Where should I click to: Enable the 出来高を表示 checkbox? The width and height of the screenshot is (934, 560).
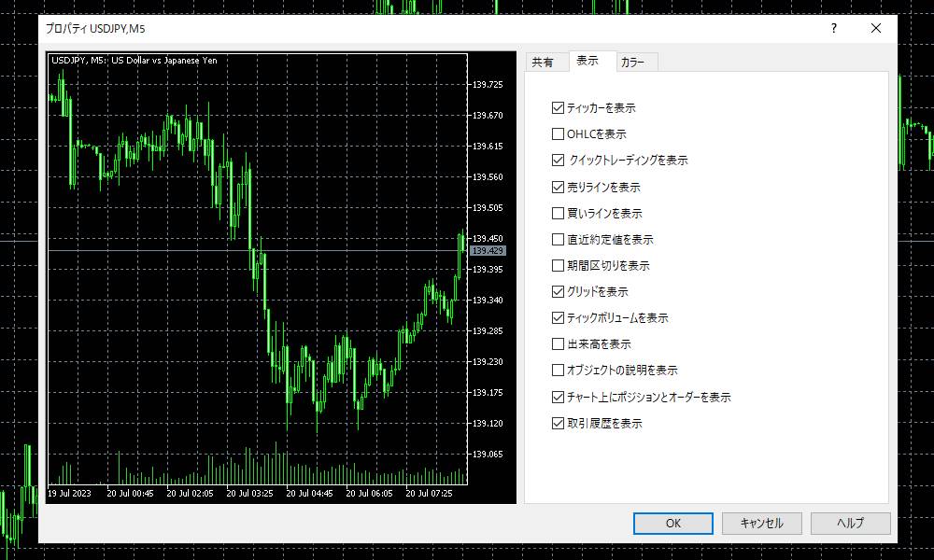[559, 344]
